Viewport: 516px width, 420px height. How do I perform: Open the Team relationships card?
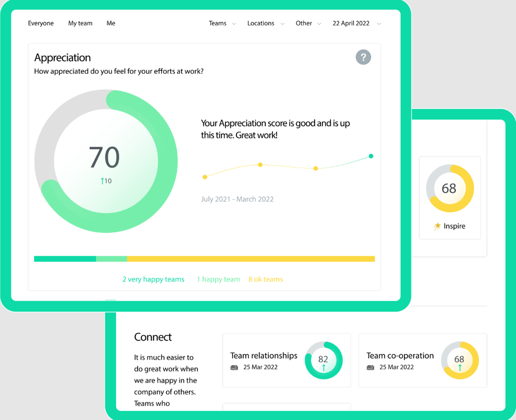[286, 361]
